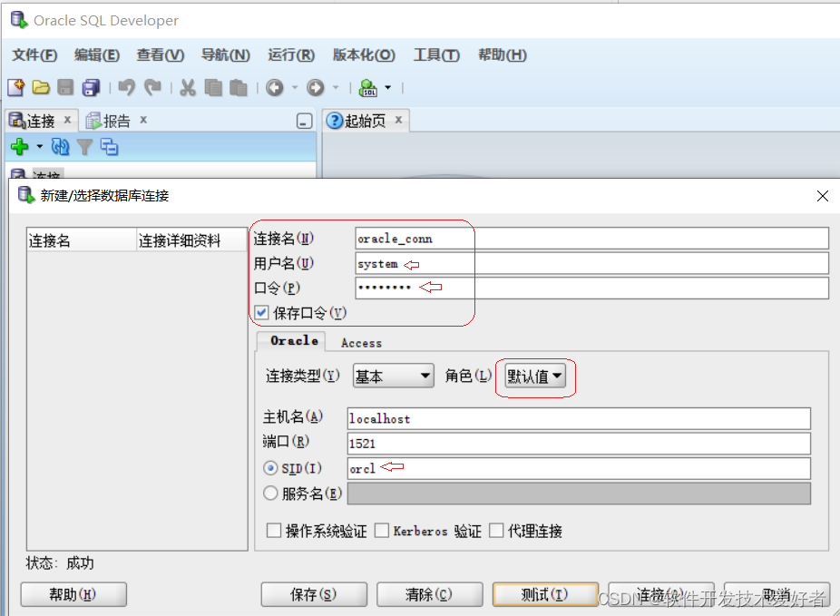Image resolution: width=840 pixels, height=616 pixels.
Task: Click the Copy toolbar icon
Action: click(213, 87)
